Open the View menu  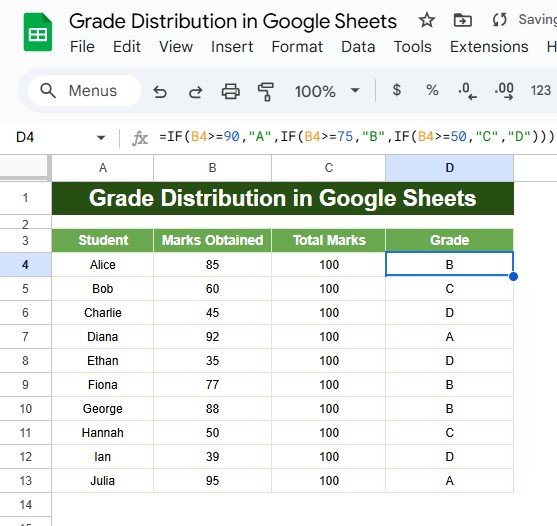tap(176, 47)
